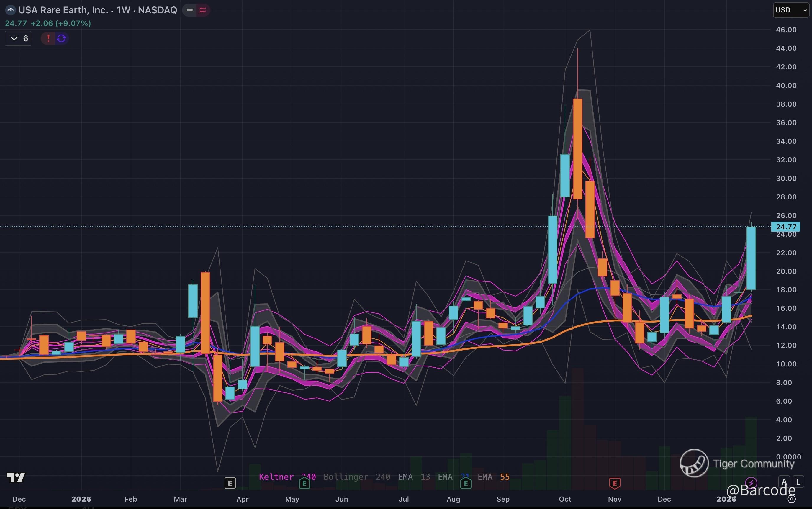Image resolution: width=812 pixels, height=509 pixels.
Task: Toggle auto scale 'A' button
Action: click(x=784, y=482)
